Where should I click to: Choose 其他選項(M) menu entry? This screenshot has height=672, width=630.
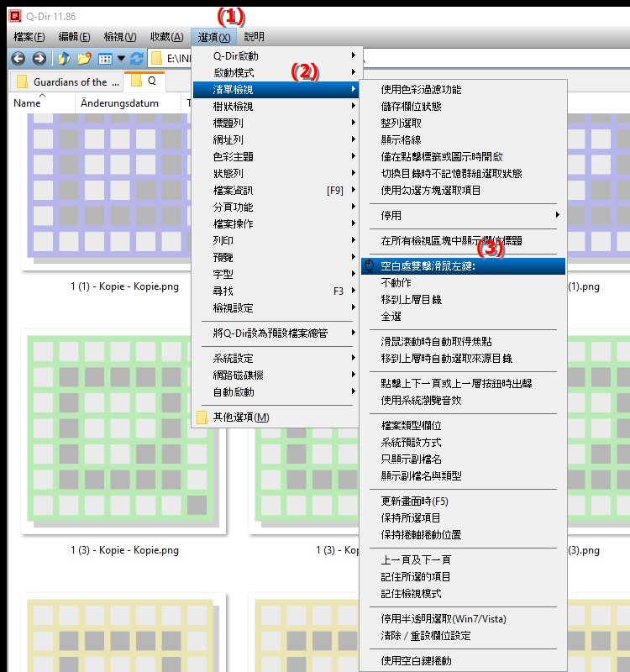click(276, 417)
